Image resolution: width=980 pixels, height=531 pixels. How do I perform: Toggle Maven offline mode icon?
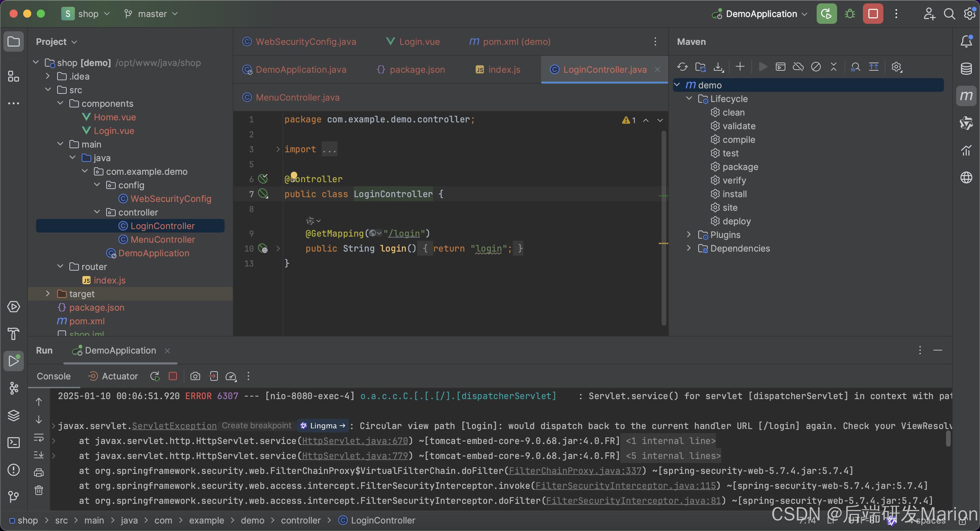tap(798, 67)
